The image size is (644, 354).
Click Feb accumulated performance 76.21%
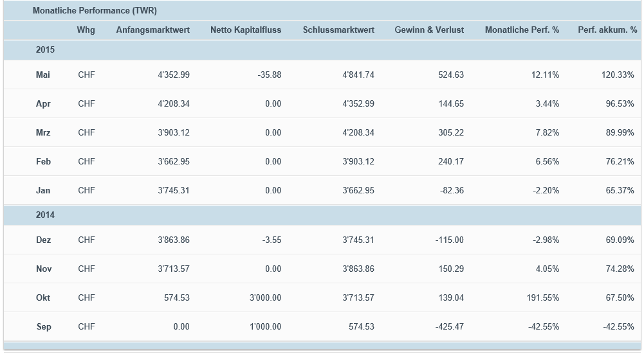click(x=620, y=162)
